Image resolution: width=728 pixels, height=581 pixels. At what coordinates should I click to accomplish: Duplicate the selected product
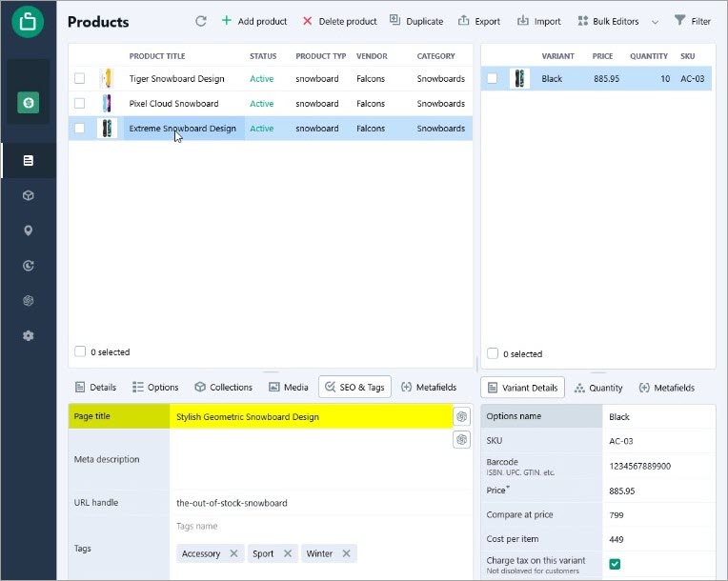416,21
